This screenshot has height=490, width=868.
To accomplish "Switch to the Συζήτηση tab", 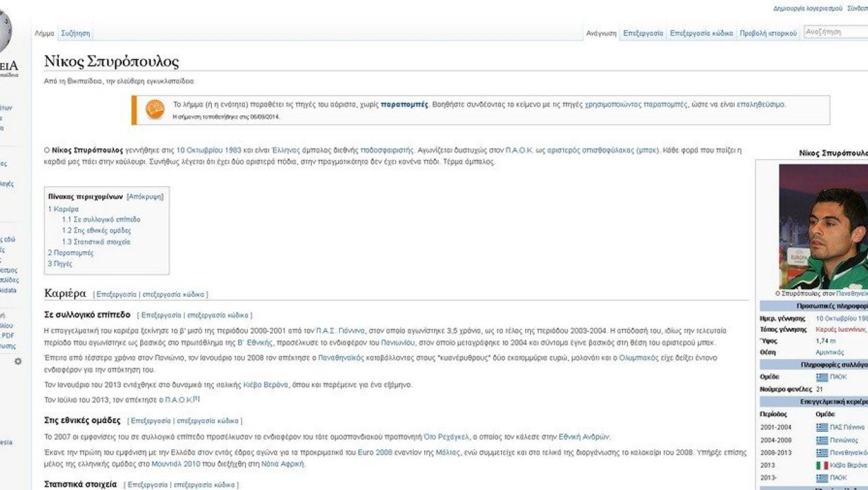I will [x=76, y=33].
